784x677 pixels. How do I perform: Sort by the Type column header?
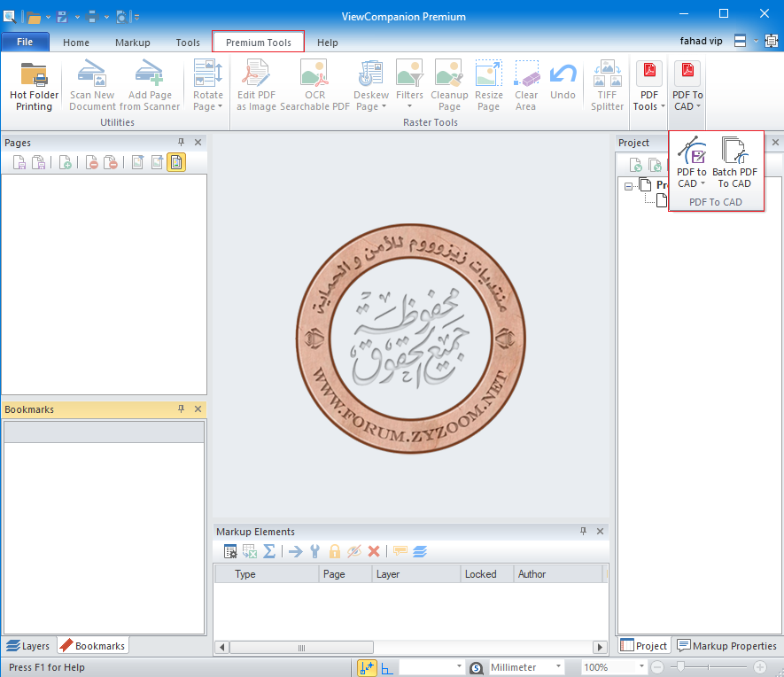[x=267, y=574]
